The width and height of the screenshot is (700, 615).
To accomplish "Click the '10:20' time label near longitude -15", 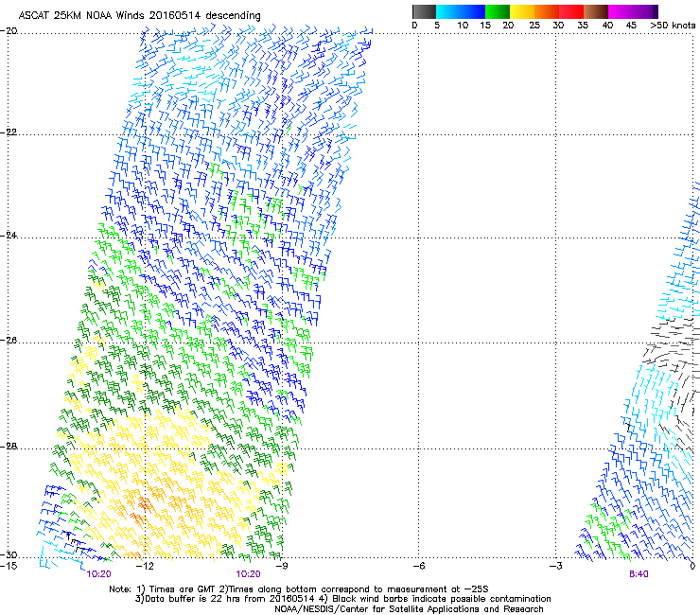I will 98,574.
